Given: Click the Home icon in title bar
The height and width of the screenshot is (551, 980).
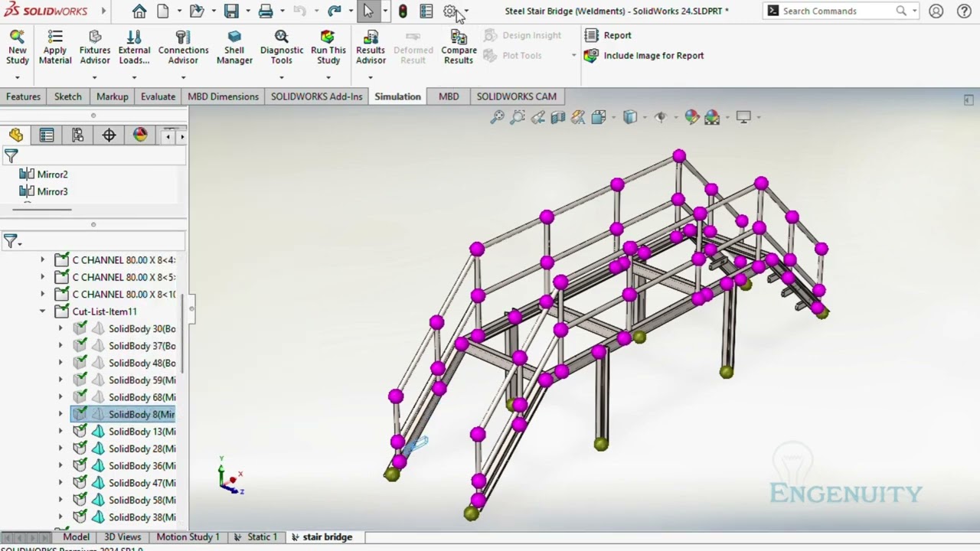Looking at the screenshot, I should point(139,11).
